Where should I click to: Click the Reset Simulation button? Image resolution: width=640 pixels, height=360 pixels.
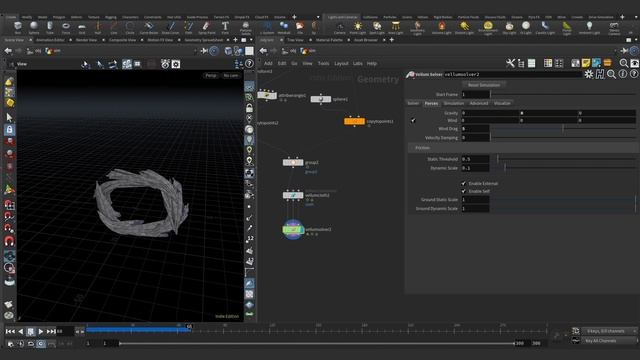click(484, 85)
